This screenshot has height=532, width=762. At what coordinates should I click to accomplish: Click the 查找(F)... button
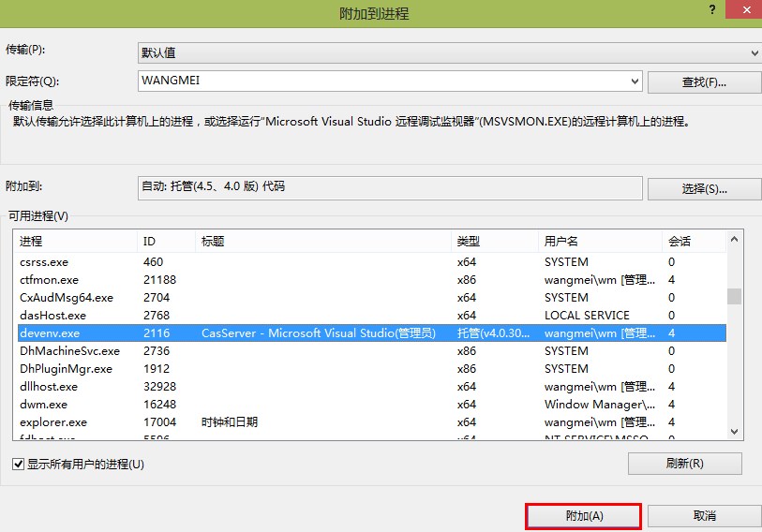704,82
